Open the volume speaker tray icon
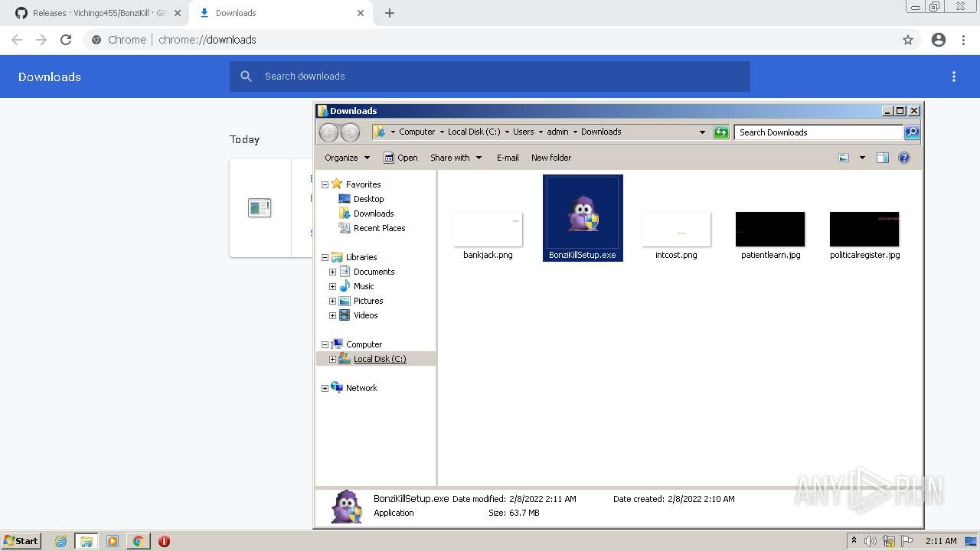This screenshot has width=980, height=551. (871, 541)
